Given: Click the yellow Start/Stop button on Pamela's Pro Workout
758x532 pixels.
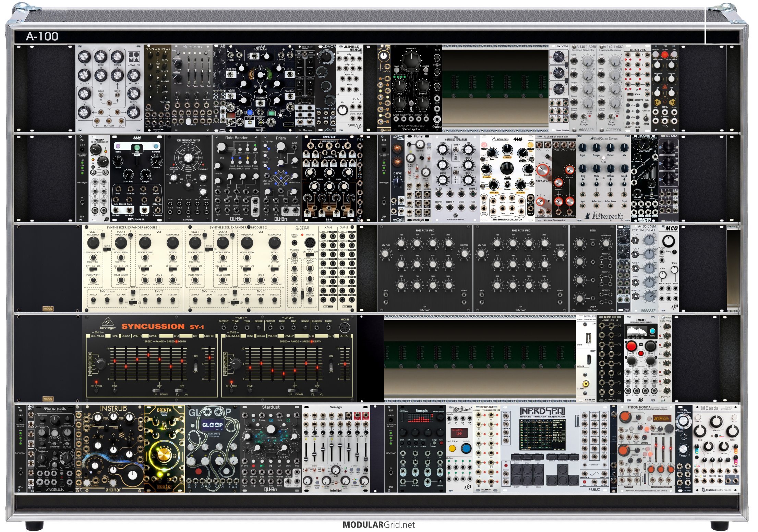Looking at the screenshot, I should tap(452, 448).
